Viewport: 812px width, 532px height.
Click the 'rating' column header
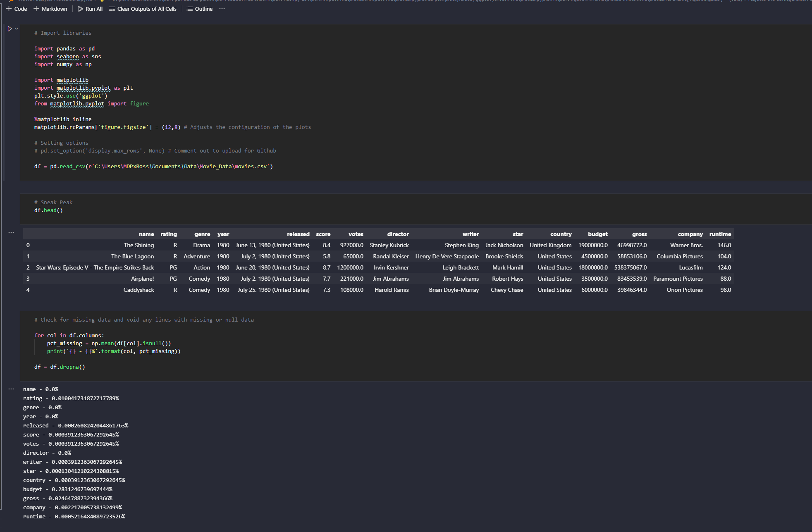169,234
